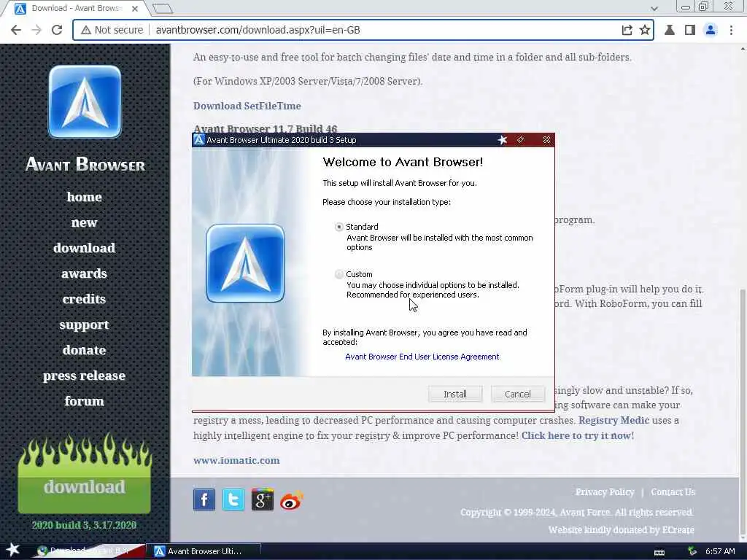The width and height of the screenshot is (747, 560).
Task: Open the credits sidebar menu item
Action: tap(85, 299)
